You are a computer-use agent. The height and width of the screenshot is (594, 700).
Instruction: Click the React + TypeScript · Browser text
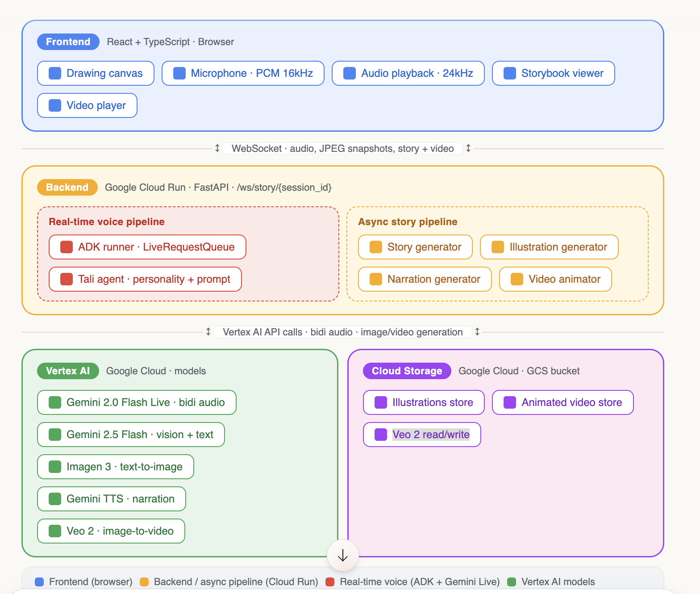click(x=171, y=42)
